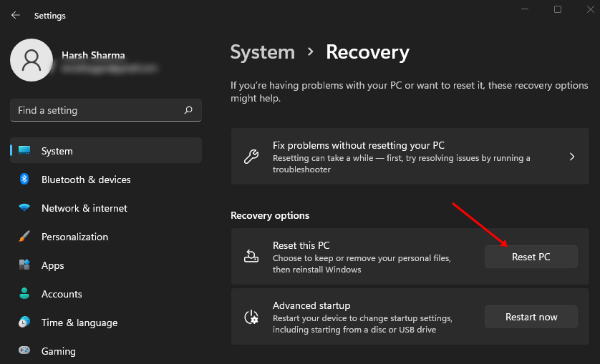Go to Time & language settings

(79, 323)
